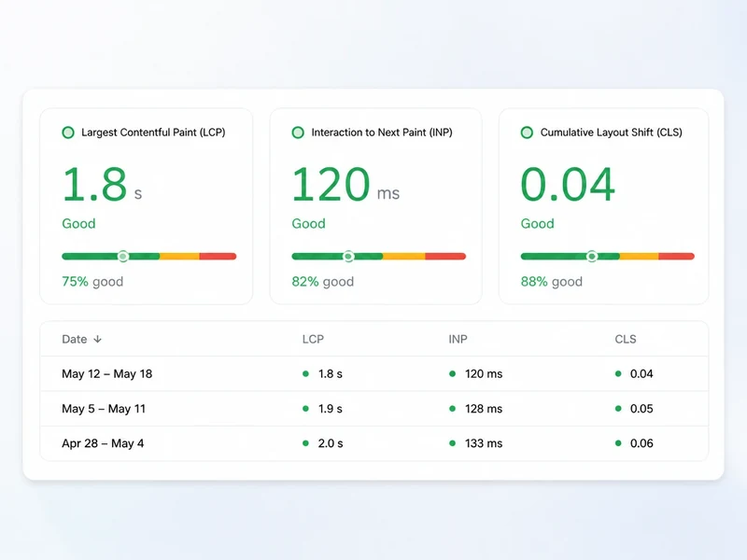Viewport: 747px width, 560px height.
Task: Click the 88% good label
Action: (552, 282)
